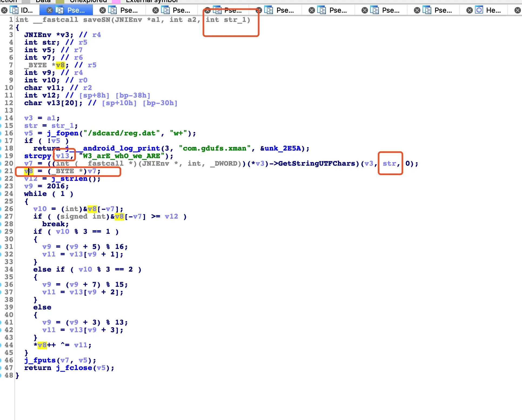The width and height of the screenshot is (522, 420).
Task: Switch to the Hex View tab
Action: click(x=493, y=11)
